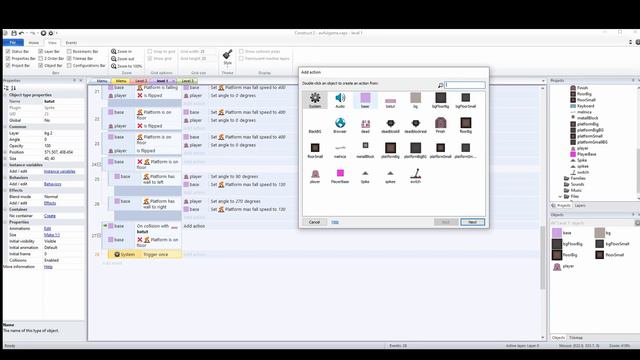The height and width of the screenshot is (360, 640).
Task: Select the Audio object icon
Action: [x=340, y=100]
